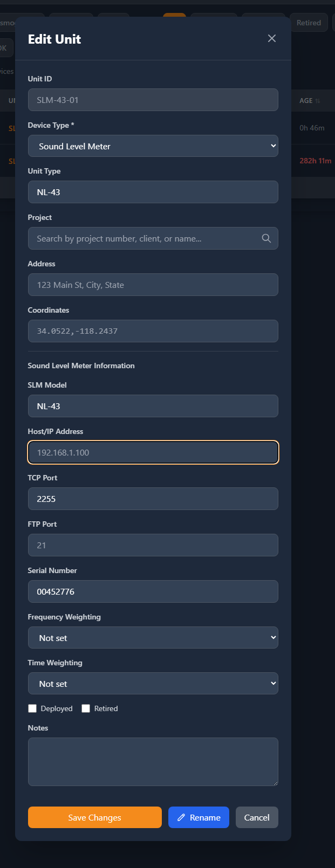Image resolution: width=335 pixels, height=868 pixels.
Task: Open the Device Type dropdown
Action: [153, 146]
